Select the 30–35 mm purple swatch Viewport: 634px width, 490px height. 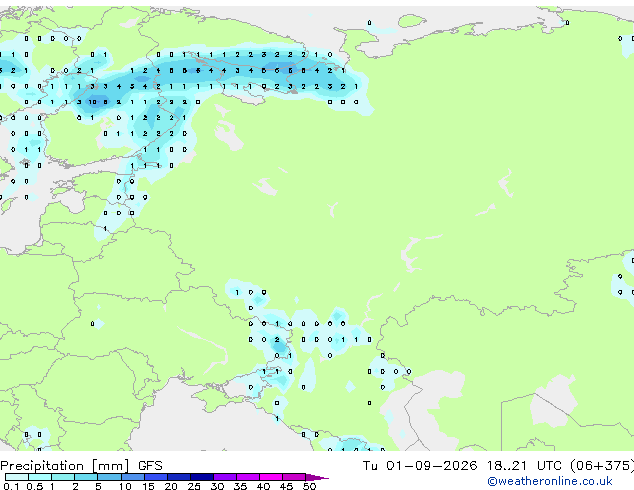point(225,477)
